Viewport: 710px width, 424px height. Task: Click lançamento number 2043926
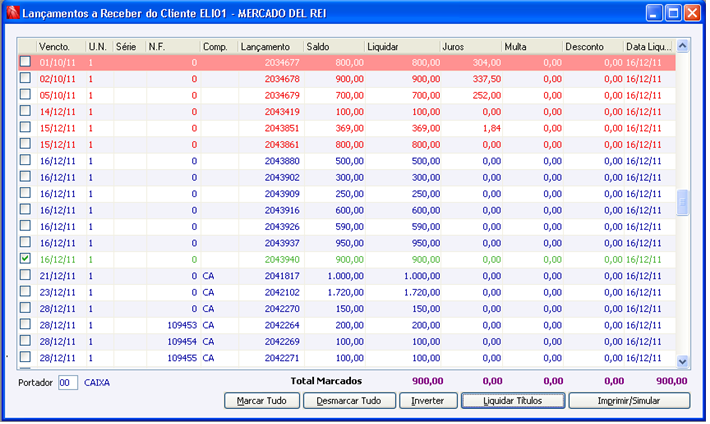(x=282, y=226)
